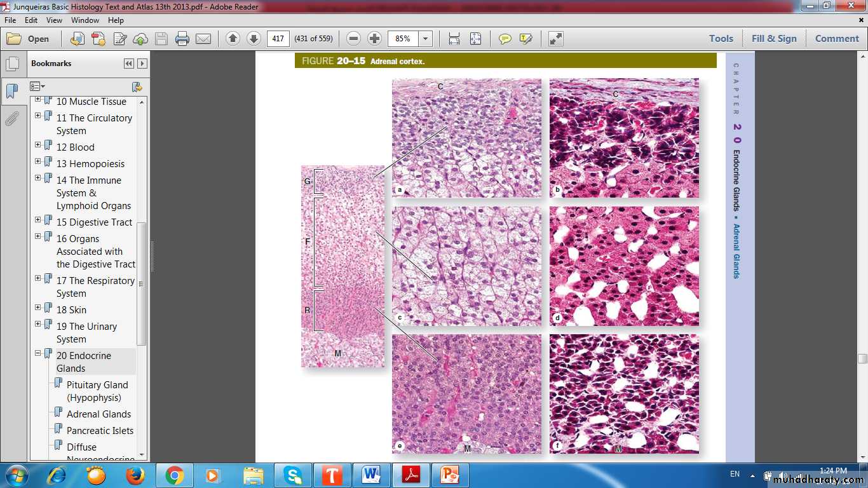Toggle the Page Thumbnails panel
Screen dimensions: 868x488
coord(12,64)
